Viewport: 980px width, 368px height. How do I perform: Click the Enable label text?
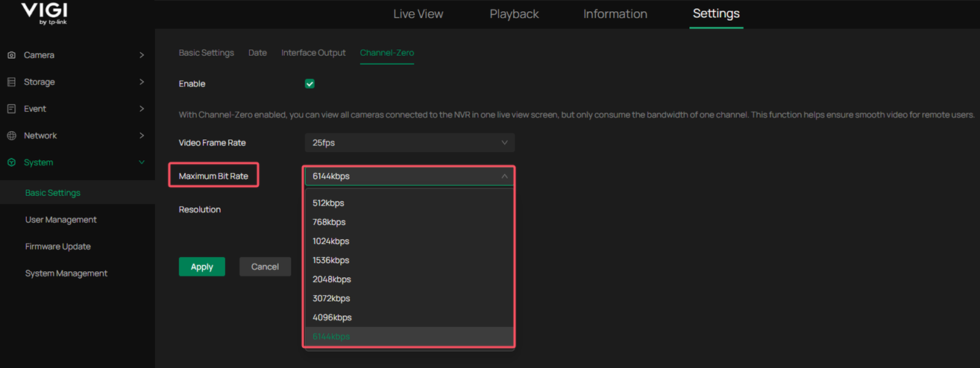[192, 83]
